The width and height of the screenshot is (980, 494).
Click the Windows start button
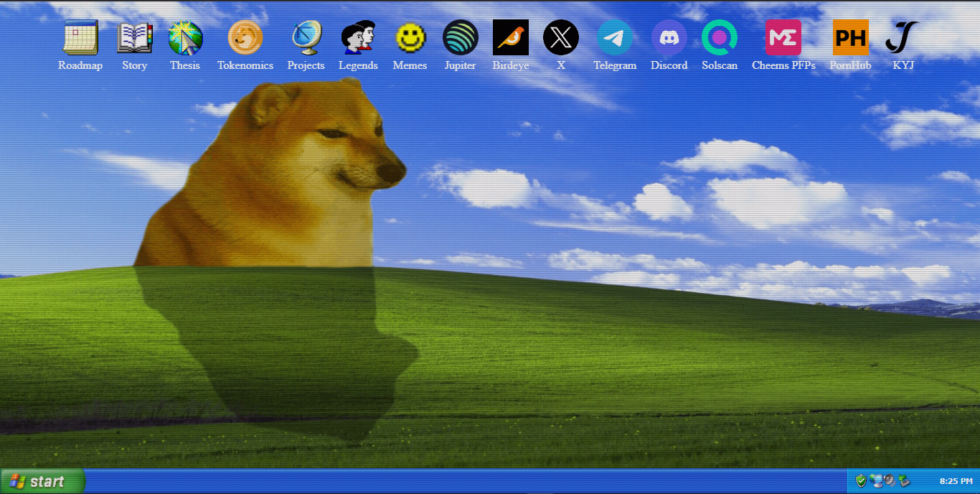click(42, 481)
